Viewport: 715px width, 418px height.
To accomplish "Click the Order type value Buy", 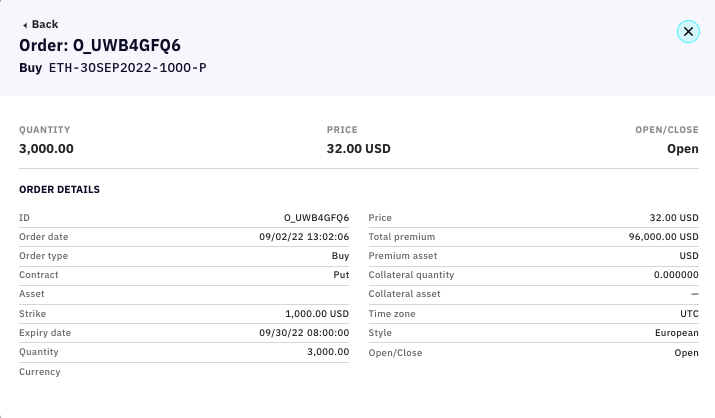I will click(x=340, y=256).
